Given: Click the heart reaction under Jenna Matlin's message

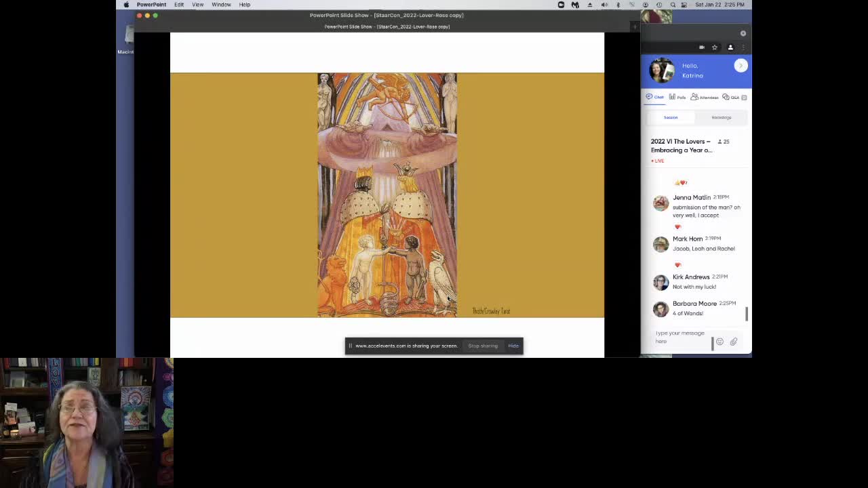Looking at the screenshot, I should [677, 226].
